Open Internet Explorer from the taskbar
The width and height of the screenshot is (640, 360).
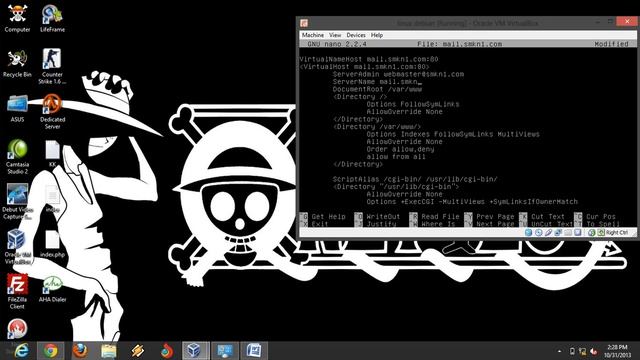tap(22, 351)
